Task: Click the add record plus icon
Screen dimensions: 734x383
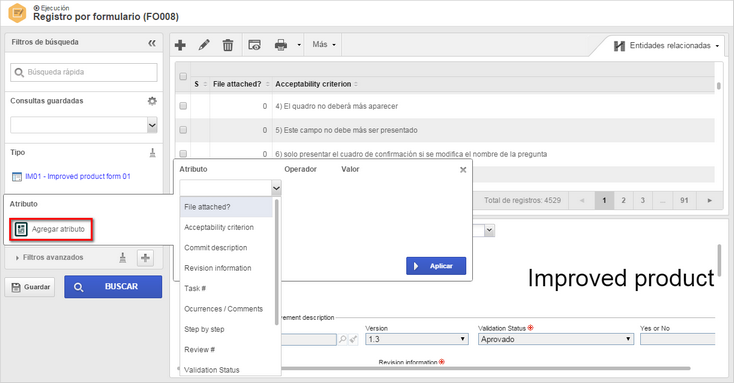Action: tap(180, 45)
